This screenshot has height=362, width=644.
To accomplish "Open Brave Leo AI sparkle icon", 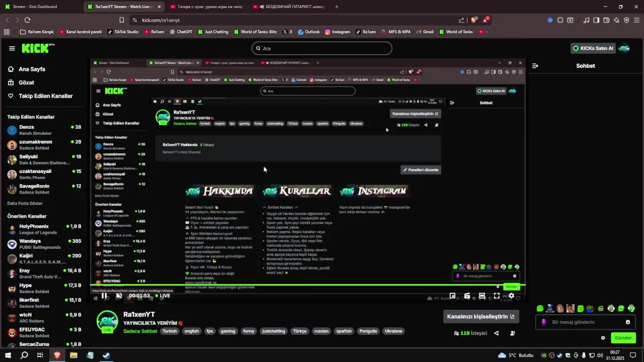I will tap(616, 20).
